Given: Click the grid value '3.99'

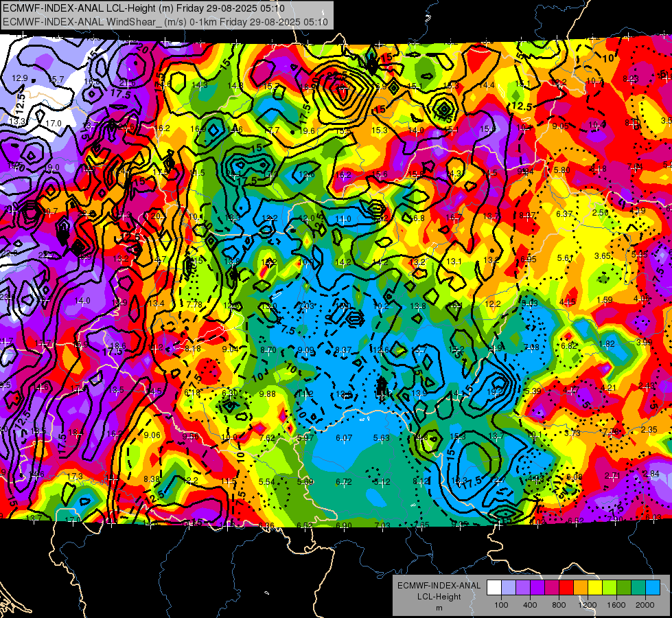Looking at the screenshot, I should point(644,342).
